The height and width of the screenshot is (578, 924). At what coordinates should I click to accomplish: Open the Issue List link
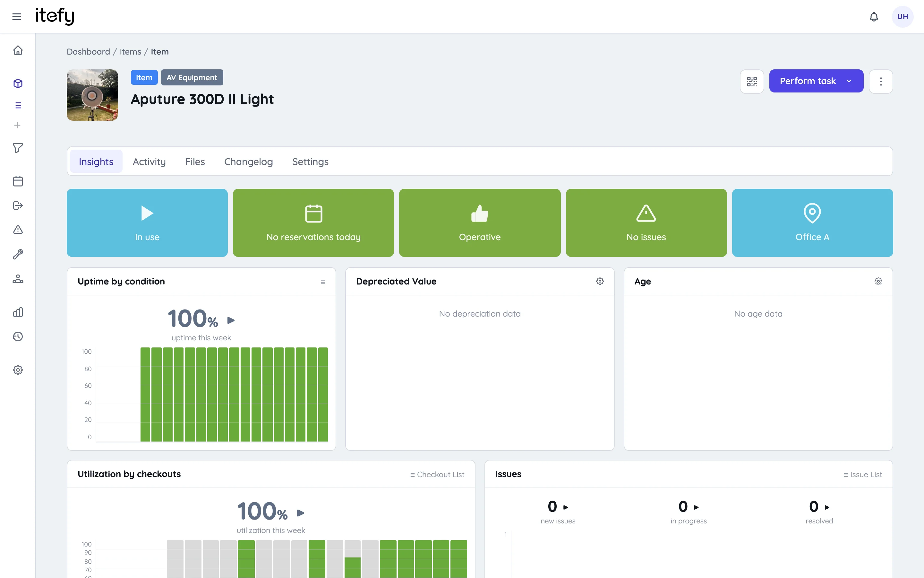[x=862, y=474]
